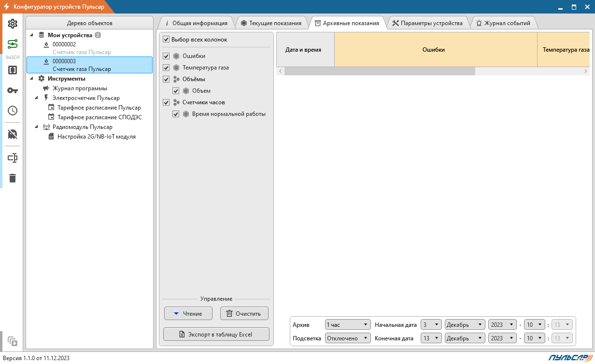This screenshot has height=364, width=595.
Task: Click the gas flame icon of device 00000003
Action: point(46,61)
